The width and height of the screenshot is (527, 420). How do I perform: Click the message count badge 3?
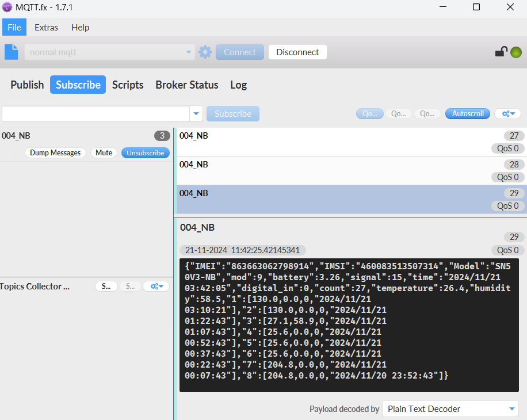pyautogui.click(x=162, y=136)
